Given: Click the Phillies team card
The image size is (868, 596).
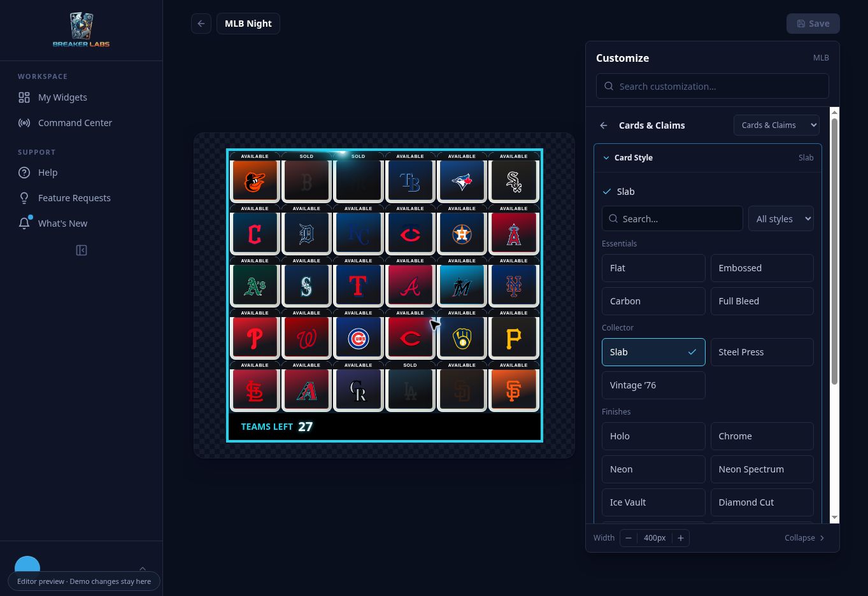Looking at the screenshot, I should 255,333.
